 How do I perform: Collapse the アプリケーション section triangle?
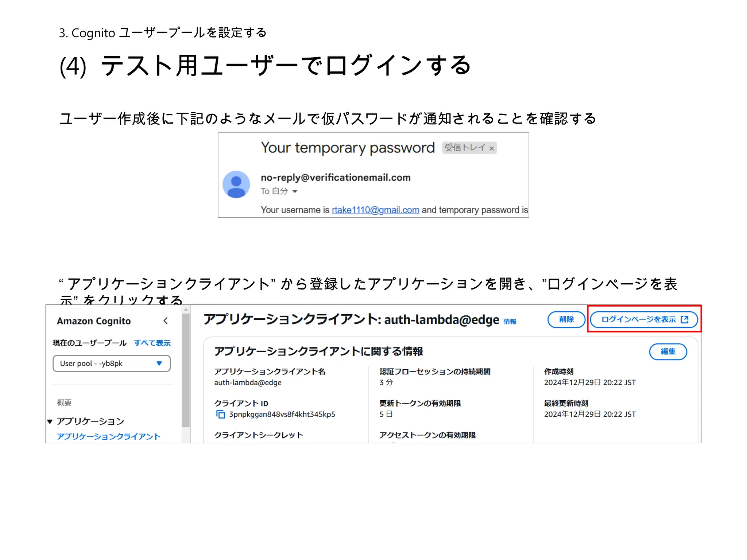click(50, 422)
